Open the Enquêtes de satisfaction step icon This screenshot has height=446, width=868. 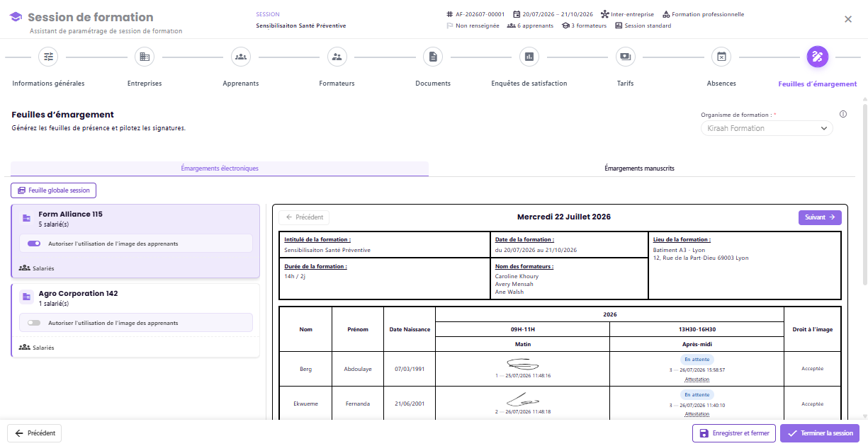529,57
